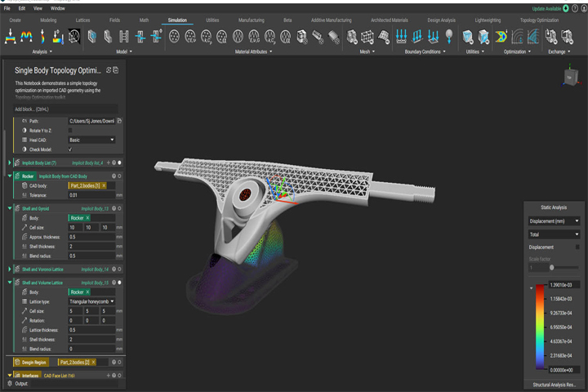Click the notebook refresh icon beside title
This screenshot has width=588, height=392.
[109, 70]
